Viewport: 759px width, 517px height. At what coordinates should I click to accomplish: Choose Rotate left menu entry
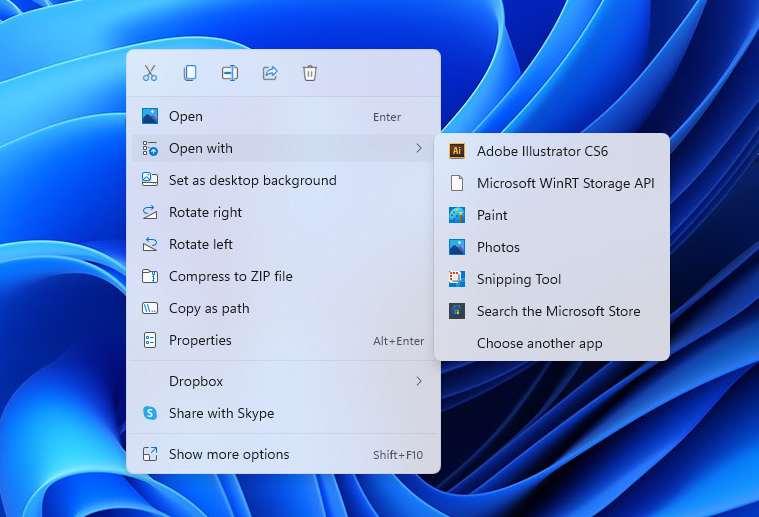point(200,245)
